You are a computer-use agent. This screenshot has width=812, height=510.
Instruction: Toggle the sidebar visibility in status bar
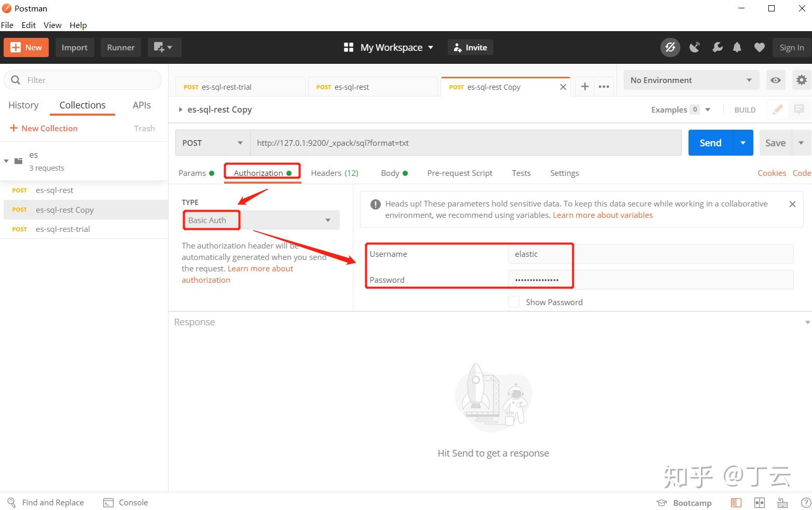tap(736, 502)
